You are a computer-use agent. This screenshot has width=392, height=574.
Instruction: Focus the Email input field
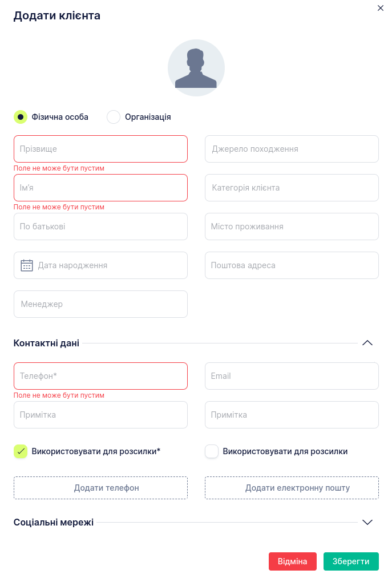292,376
